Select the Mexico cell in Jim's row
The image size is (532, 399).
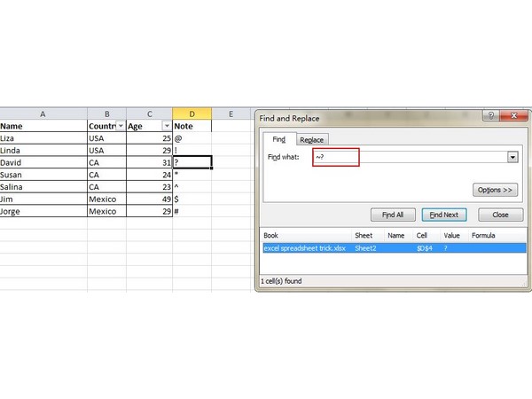[x=107, y=199]
